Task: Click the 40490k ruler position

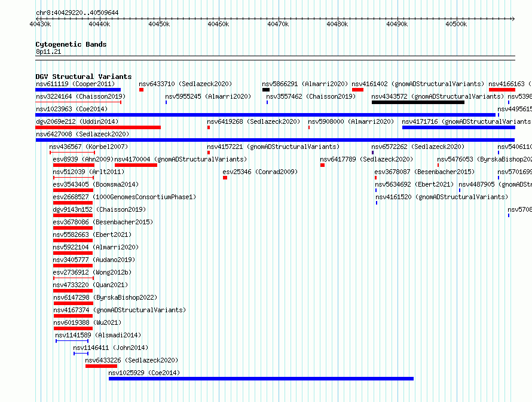Action: [397, 24]
